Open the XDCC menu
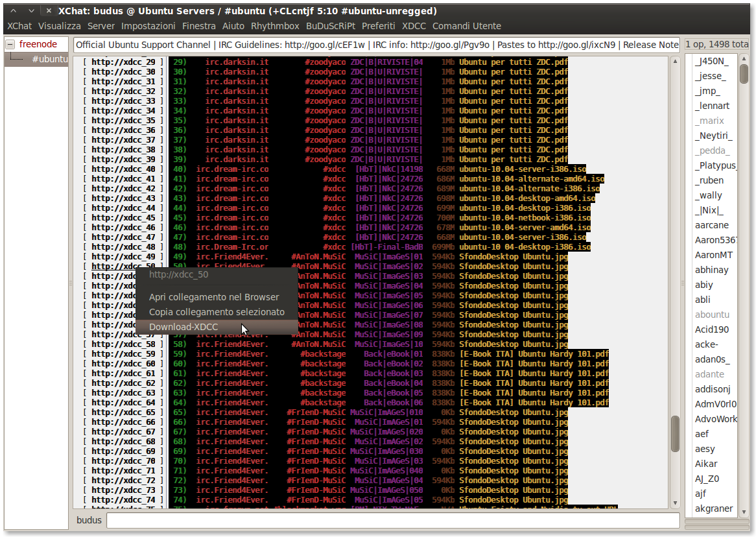The width and height of the screenshot is (756, 537). coord(414,26)
